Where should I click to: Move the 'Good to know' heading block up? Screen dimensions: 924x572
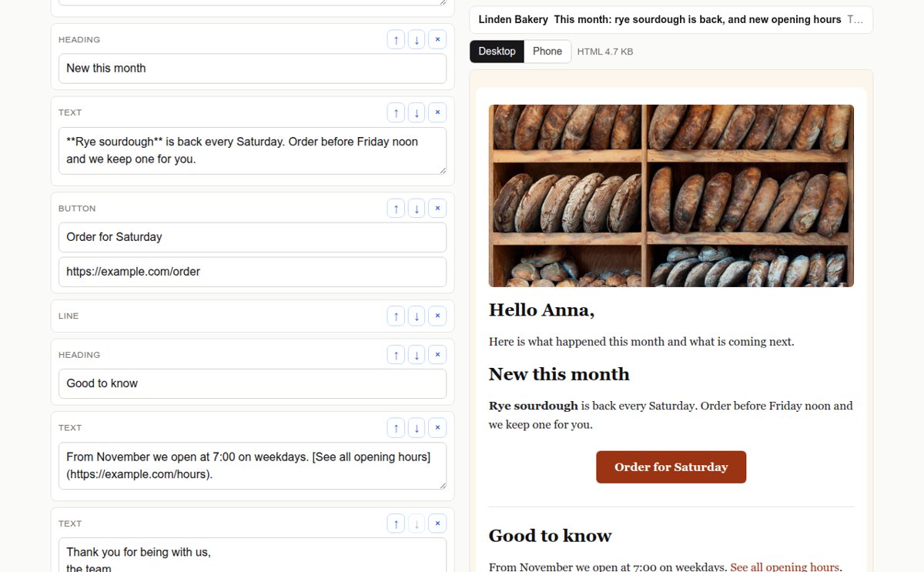pos(396,354)
